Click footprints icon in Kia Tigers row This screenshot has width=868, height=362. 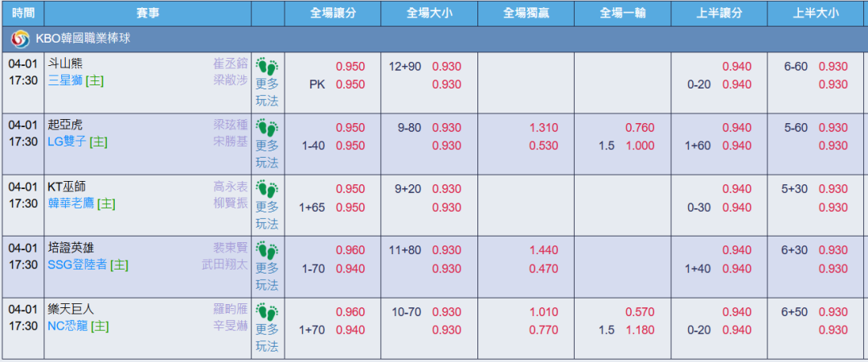[267, 129]
